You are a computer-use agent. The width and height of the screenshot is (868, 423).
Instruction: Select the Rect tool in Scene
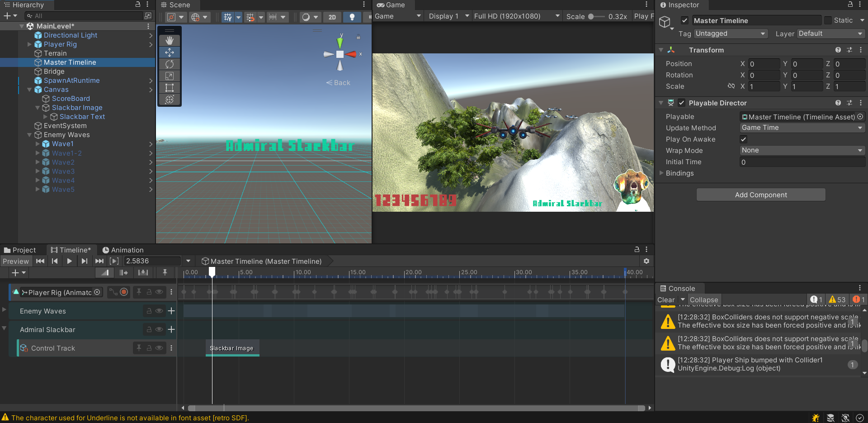coord(170,88)
